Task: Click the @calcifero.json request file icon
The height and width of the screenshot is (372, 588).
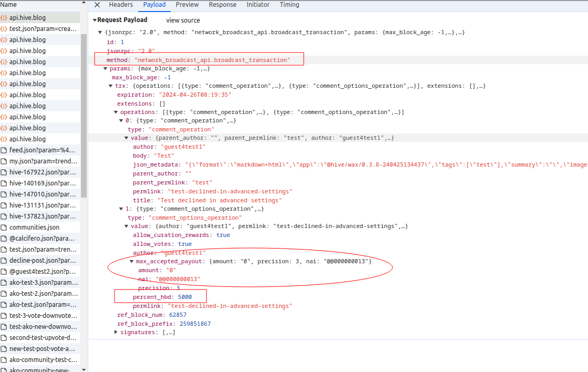Action: pos(4,239)
